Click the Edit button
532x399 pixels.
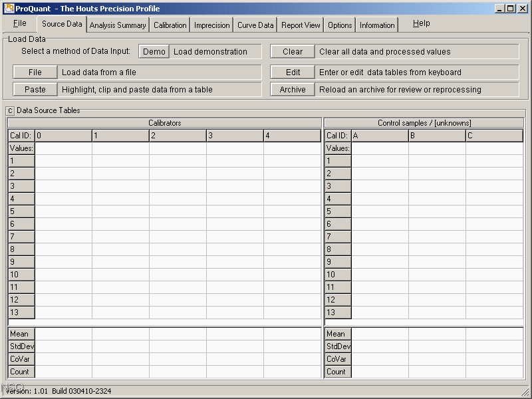click(293, 72)
